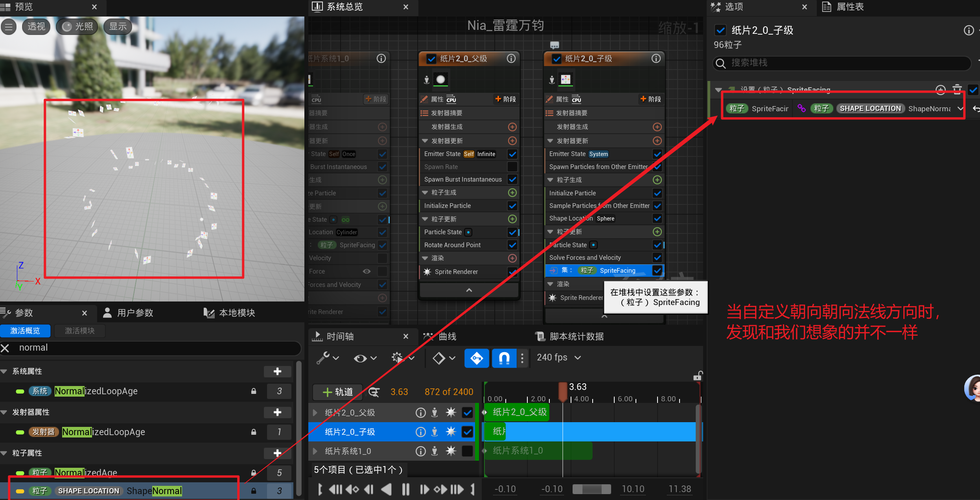This screenshot has width=980, height=500.
Task: Click the timeline playhead marker at 3.63
Action: tap(563, 390)
